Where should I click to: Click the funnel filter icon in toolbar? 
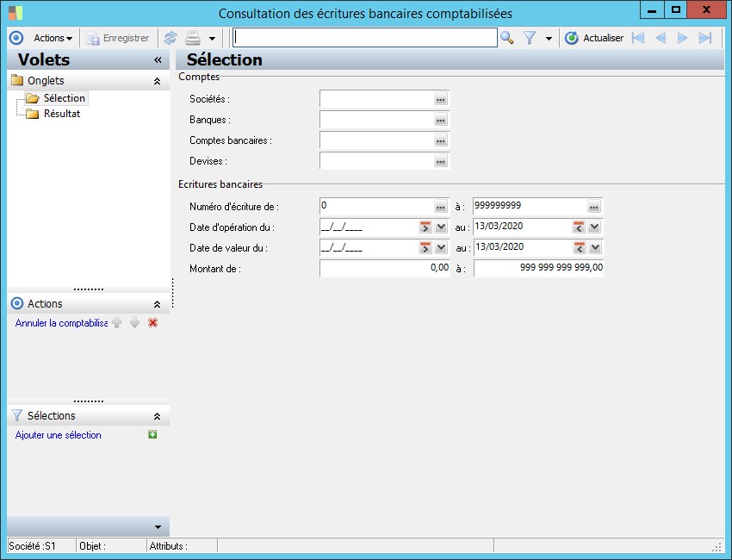click(x=530, y=38)
